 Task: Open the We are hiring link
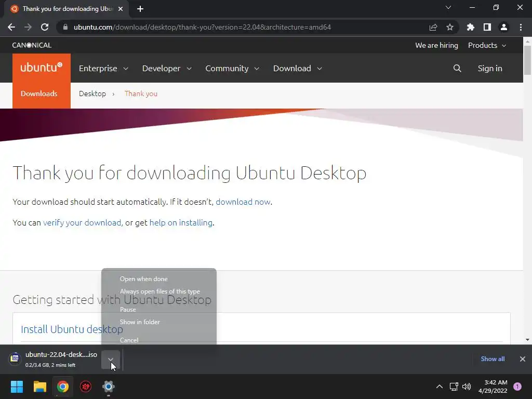tap(436, 45)
